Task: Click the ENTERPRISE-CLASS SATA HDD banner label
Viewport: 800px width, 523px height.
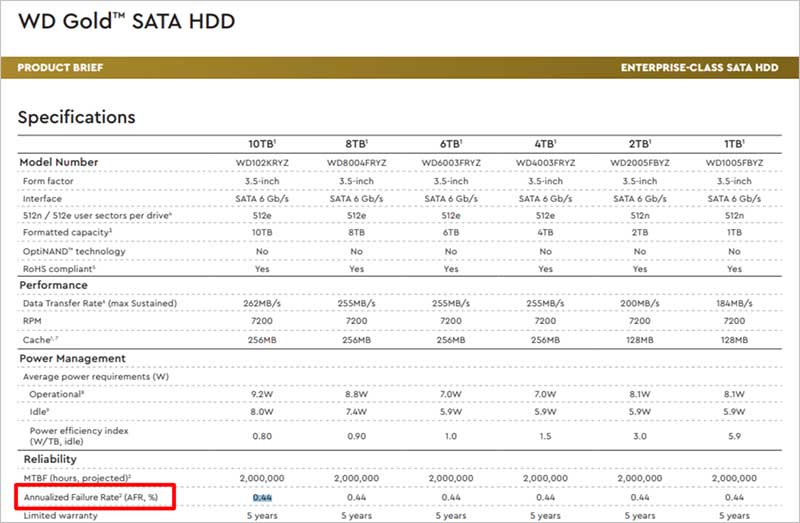Action: click(x=699, y=68)
